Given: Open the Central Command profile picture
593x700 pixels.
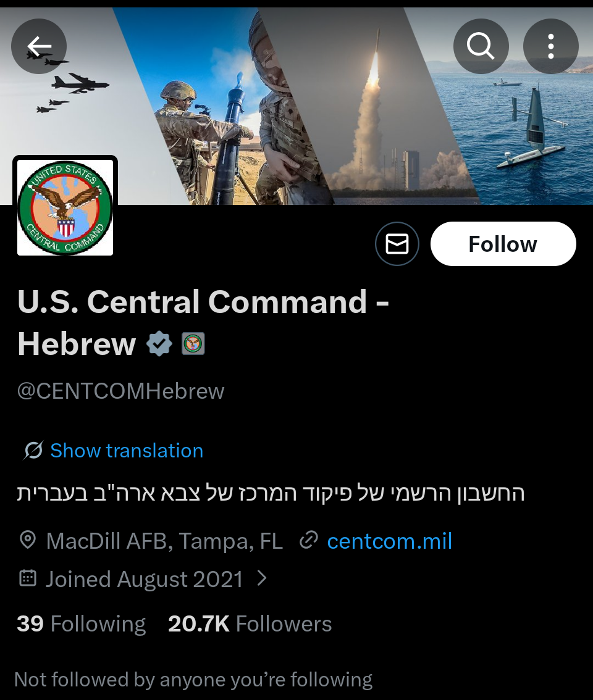Looking at the screenshot, I should [x=65, y=207].
